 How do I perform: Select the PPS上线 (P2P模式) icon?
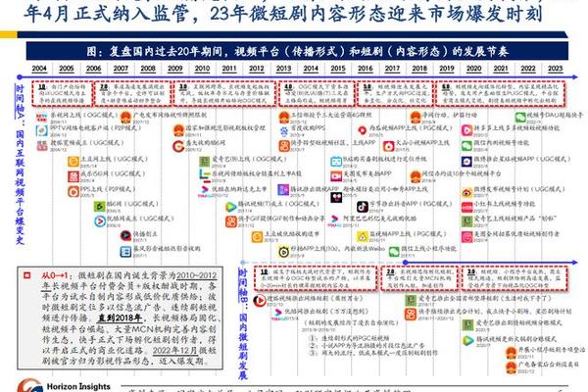click(73, 191)
